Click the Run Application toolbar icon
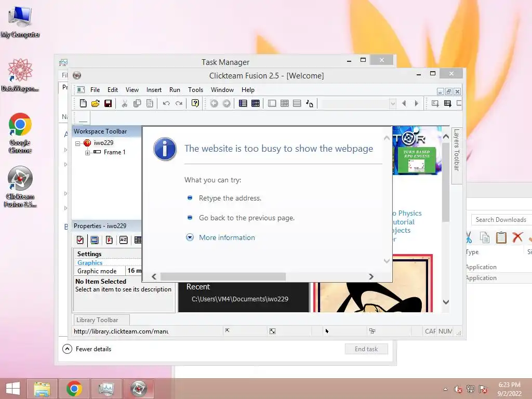The height and width of the screenshot is (399, 532). coord(447,103)
